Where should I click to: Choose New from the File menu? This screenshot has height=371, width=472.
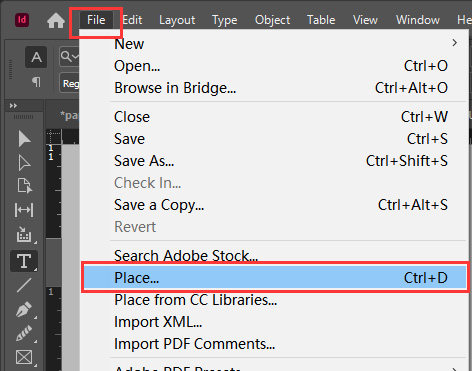(273, 44)
